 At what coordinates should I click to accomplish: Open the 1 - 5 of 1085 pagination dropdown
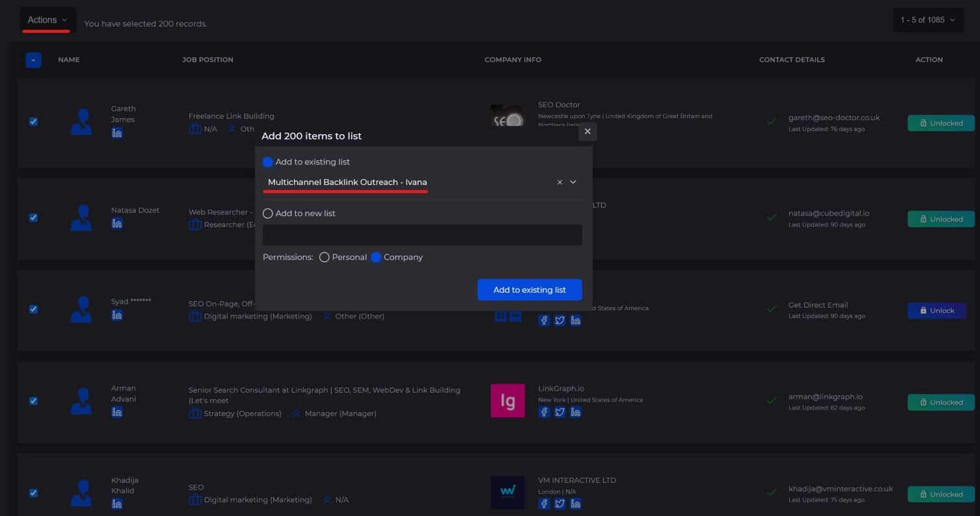click(x=927, y=20)
